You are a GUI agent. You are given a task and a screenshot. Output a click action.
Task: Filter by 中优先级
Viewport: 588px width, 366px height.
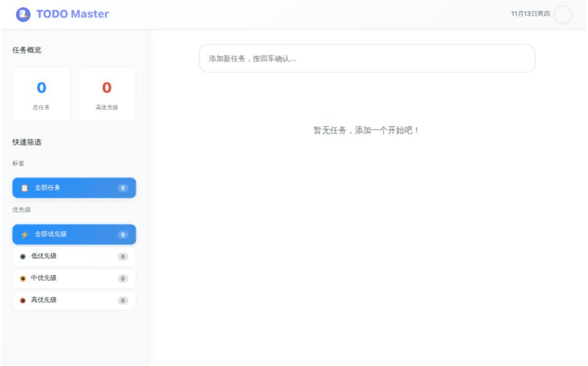tap(74, 279)
